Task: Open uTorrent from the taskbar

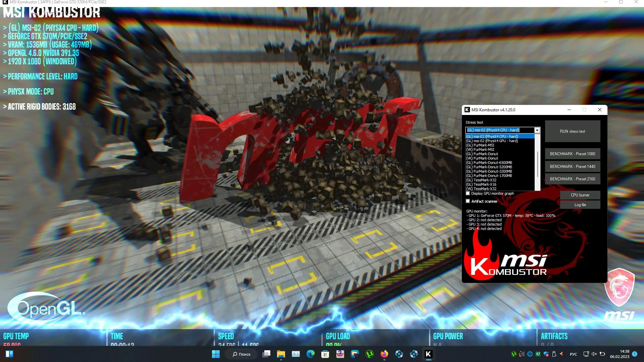Action: pos(369,354)
